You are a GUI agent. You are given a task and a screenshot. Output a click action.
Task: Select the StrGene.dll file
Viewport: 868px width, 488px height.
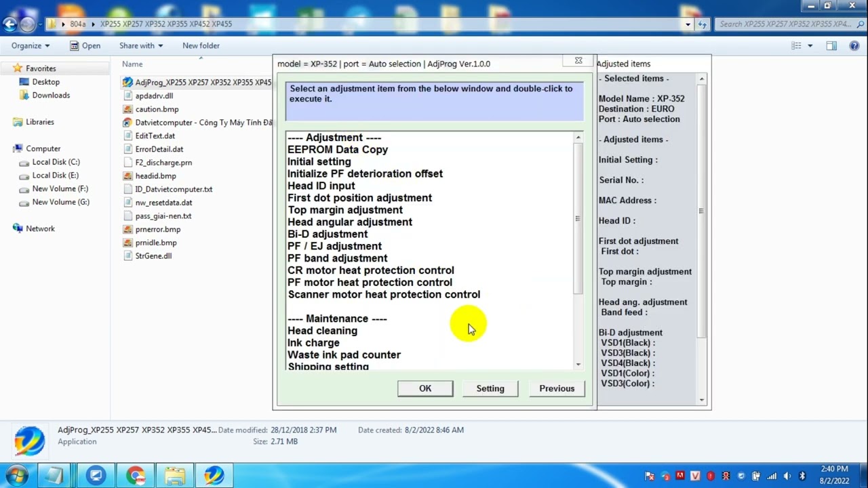tap(153, 256)
